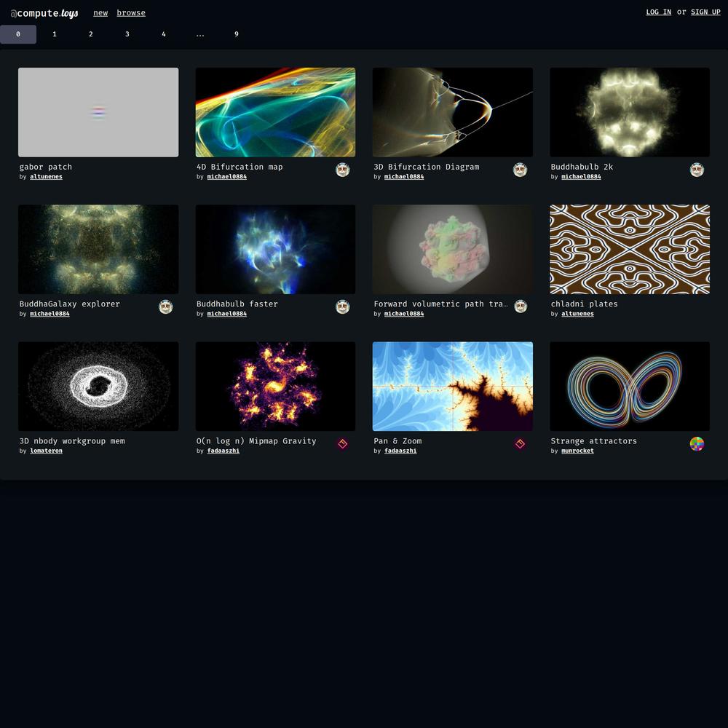Click the 'chladni plates' title
The height and width of the screenshot is (728, 728).
pos(584,304)
